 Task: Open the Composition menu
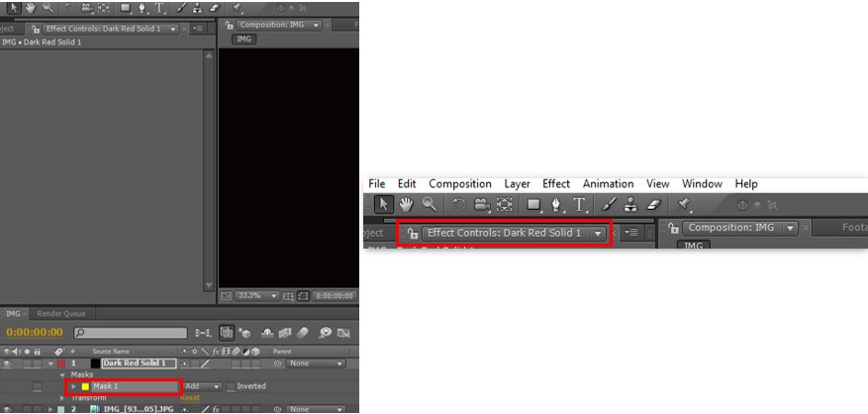pyautogui.click(x=460, y=184)
